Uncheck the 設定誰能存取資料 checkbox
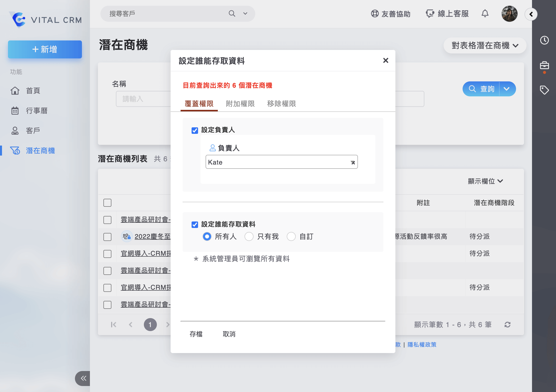 coord(195,225)
